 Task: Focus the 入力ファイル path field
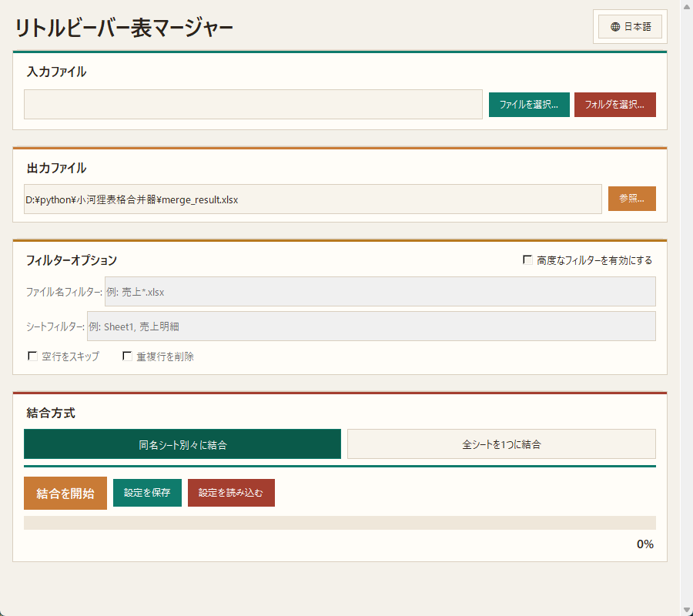coord(253,104)
